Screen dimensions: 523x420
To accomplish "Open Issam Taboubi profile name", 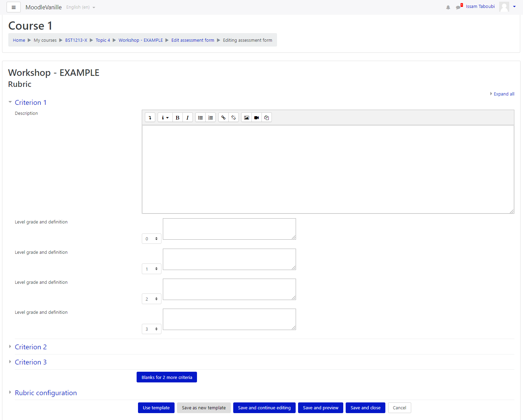I will [x=480, y=7].
